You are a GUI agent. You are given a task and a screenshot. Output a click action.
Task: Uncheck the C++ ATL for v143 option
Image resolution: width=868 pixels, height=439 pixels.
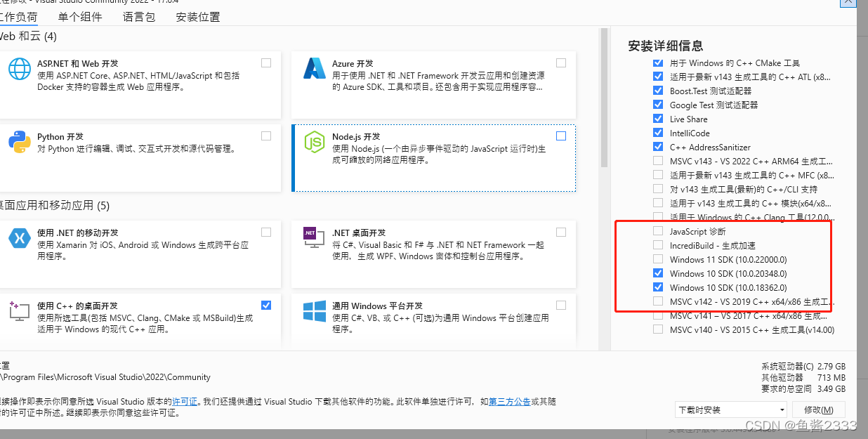[658, 77]
